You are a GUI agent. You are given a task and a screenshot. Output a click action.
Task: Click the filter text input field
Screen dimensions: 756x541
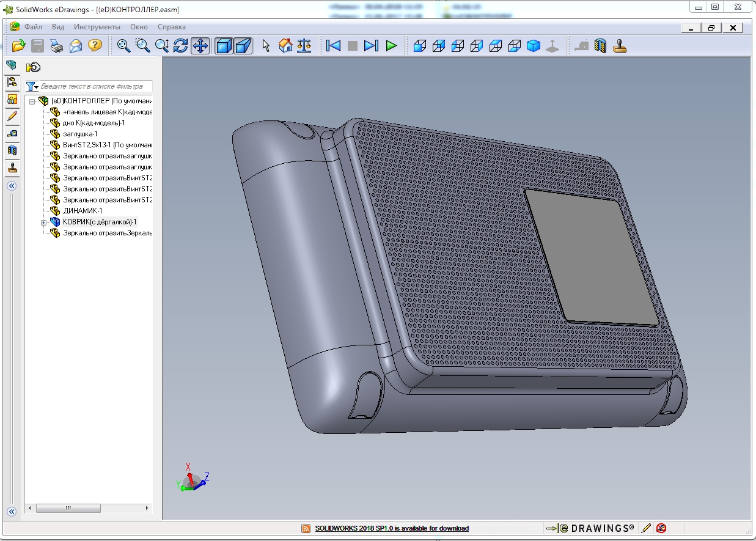(x=95, y=87)
